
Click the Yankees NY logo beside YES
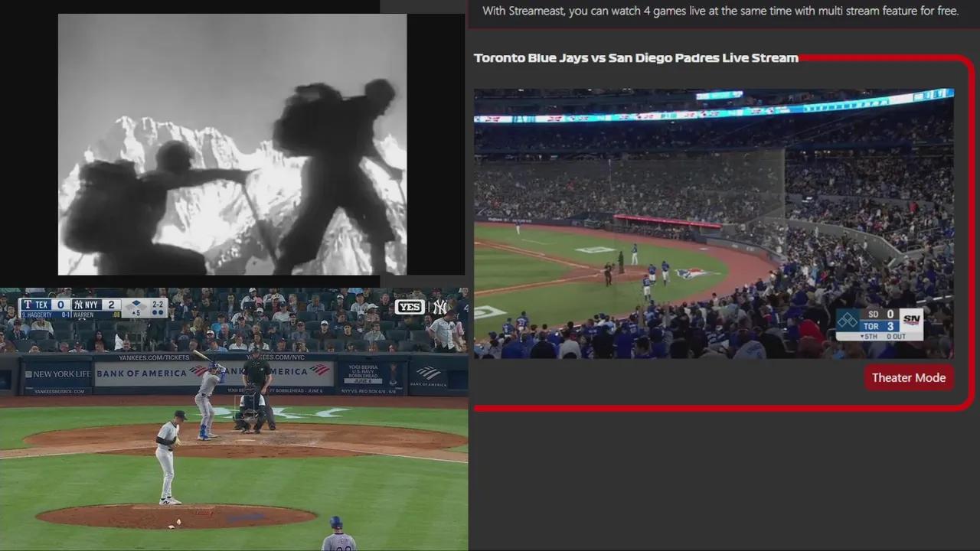[439, 307]
